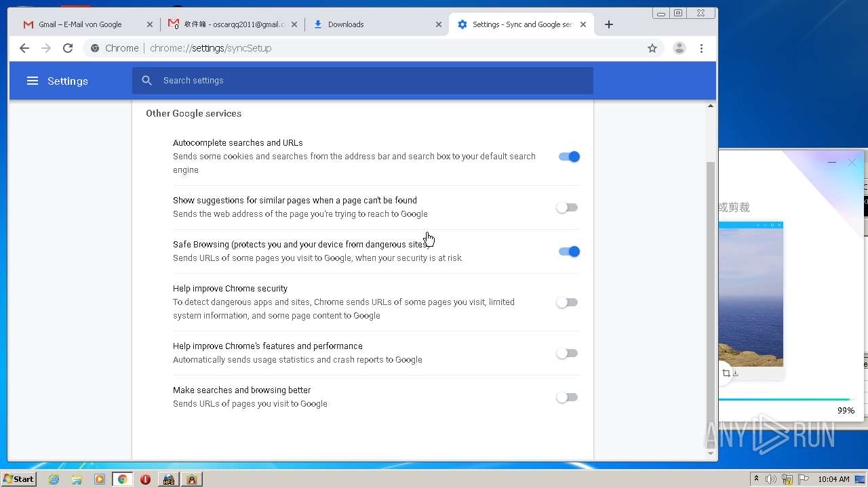The height and width of the screenshot is (488, 868).
Task: Close the side window with its X button
Action: coord(852,162)
